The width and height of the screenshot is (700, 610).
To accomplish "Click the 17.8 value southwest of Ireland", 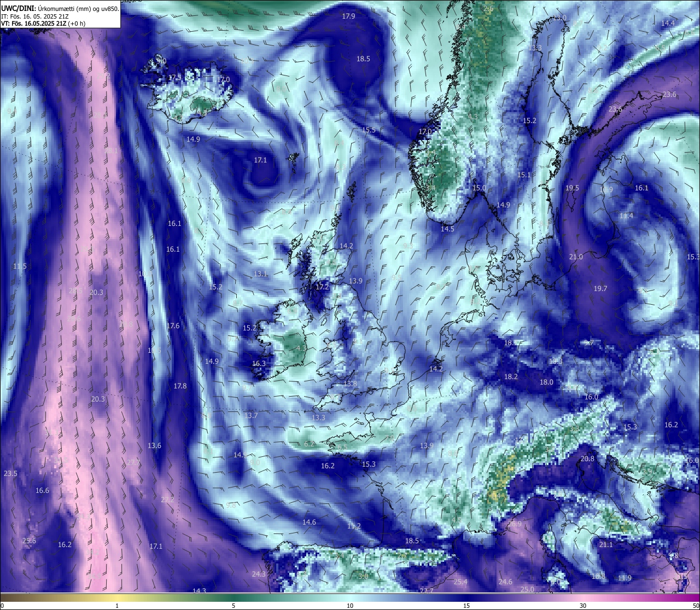I will click(x=180, y=386).
